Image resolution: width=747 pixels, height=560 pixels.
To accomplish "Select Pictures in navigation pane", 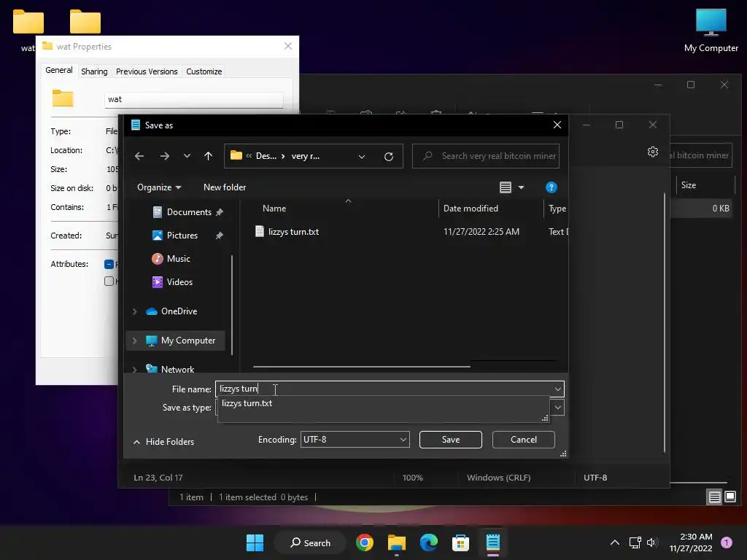I will tap(181, 236).
